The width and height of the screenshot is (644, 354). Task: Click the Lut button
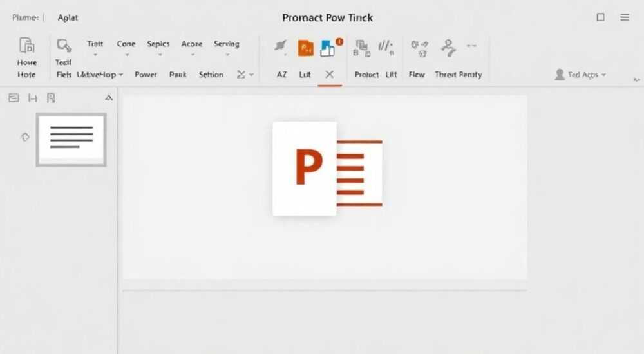[305, 74]
